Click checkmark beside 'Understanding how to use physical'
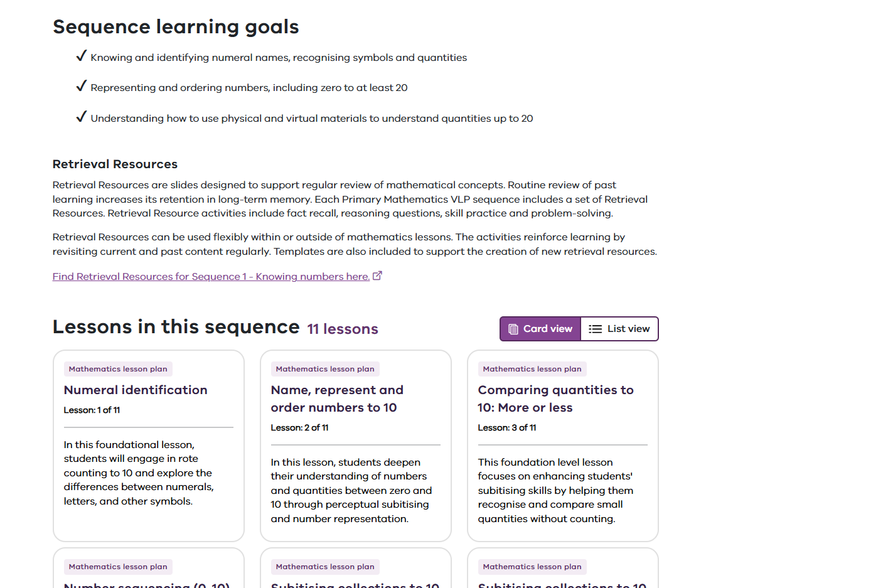The height and width of the screenshot is (588, 883). tap(81, 117)
